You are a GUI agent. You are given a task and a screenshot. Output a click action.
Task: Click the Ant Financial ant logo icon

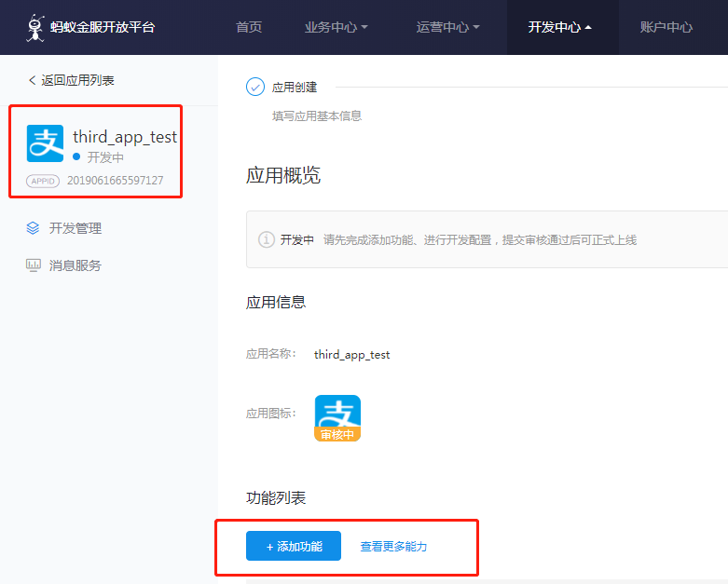pyautogui.click(x=35, y=28)
